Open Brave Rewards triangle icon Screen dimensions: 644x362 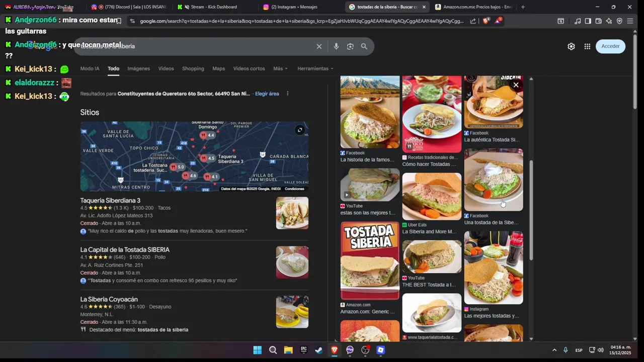(498, 21)
